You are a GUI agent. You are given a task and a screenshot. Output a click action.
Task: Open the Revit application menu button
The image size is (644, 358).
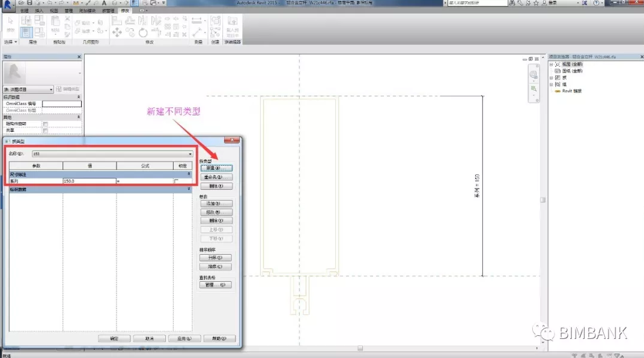7,5
